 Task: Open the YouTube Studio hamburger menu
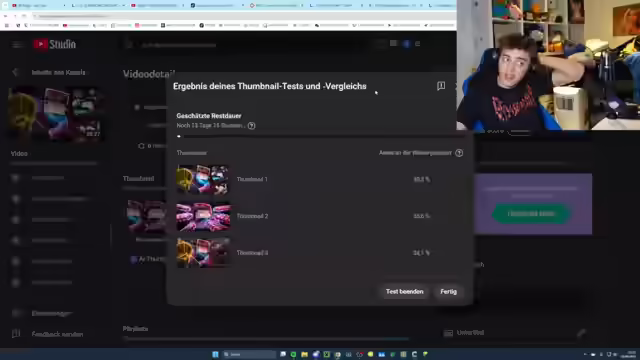[x=17, y=44]
